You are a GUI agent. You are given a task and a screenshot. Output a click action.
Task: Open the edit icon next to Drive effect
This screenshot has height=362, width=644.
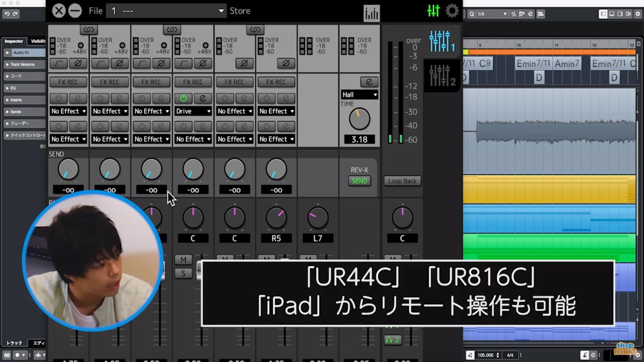[203, 98]
